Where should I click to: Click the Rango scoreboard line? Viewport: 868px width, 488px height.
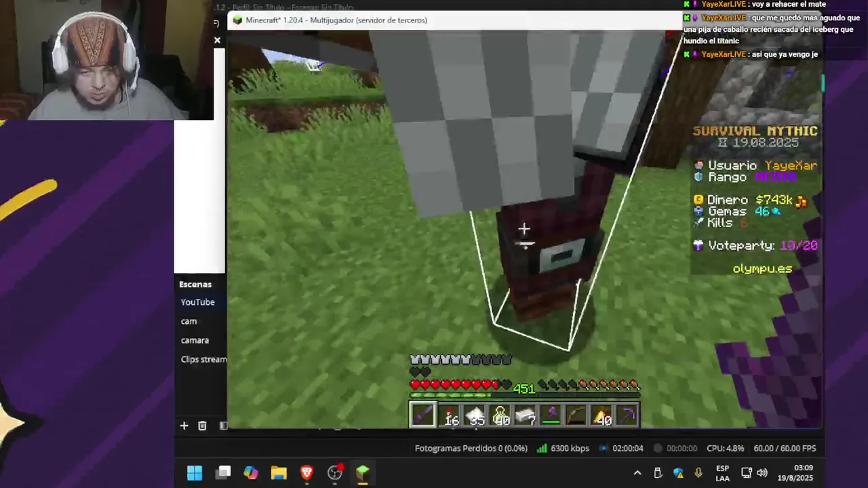click(x=745, y=178)
